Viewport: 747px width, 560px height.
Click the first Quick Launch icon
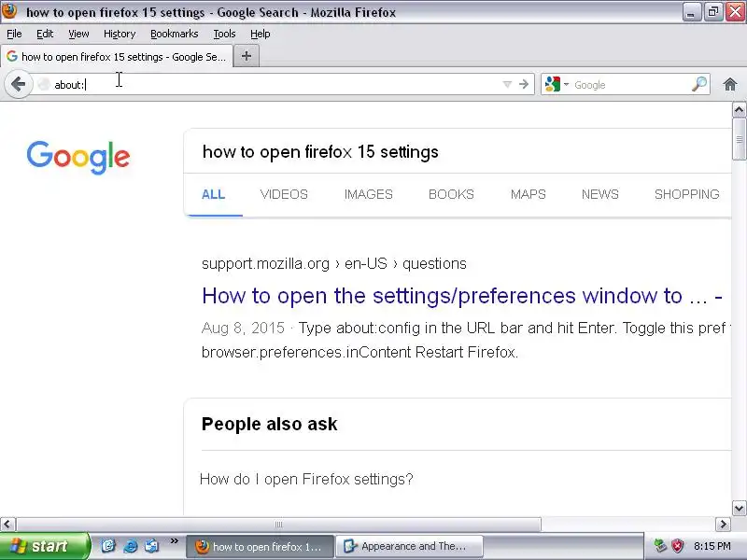(108, 546)
